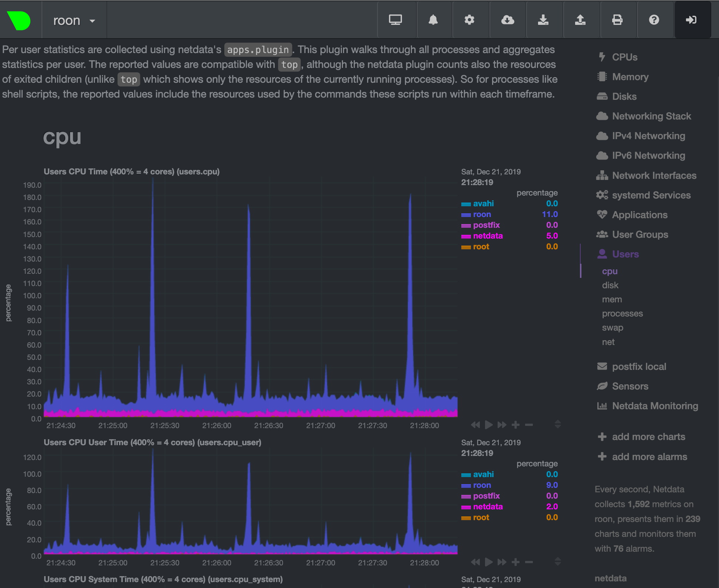719x588 pixels.
Task: Zoom in Users CPU User Time chart
Action: tap(515, 562)
